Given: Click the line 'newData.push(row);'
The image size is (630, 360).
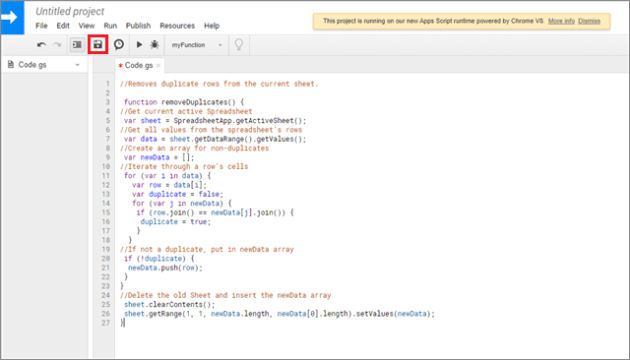Looking at the screenshot, I should pos(165,268).
